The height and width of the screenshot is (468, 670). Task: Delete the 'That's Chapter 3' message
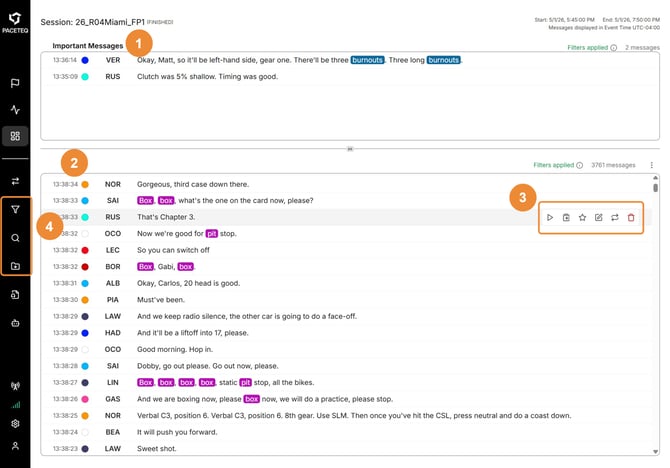[631, 218]
